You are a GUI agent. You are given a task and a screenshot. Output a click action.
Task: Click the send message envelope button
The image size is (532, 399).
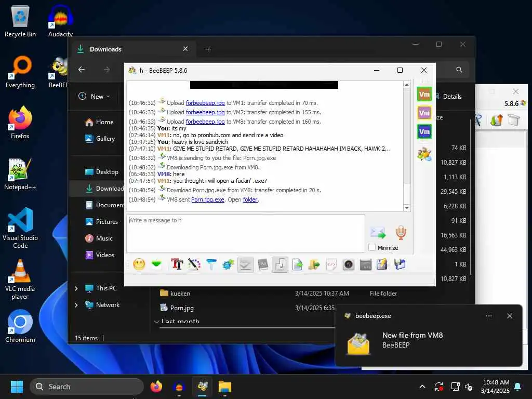[x=378, y=233]
